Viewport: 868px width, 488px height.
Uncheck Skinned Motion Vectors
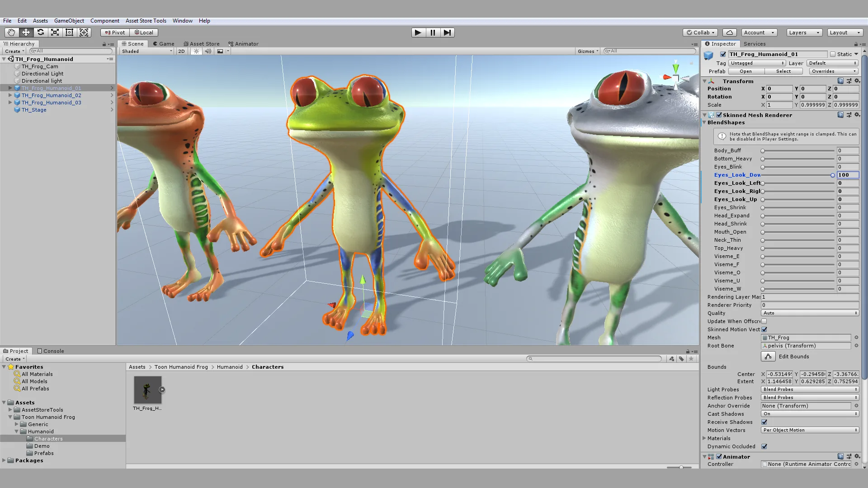point(764,329)
